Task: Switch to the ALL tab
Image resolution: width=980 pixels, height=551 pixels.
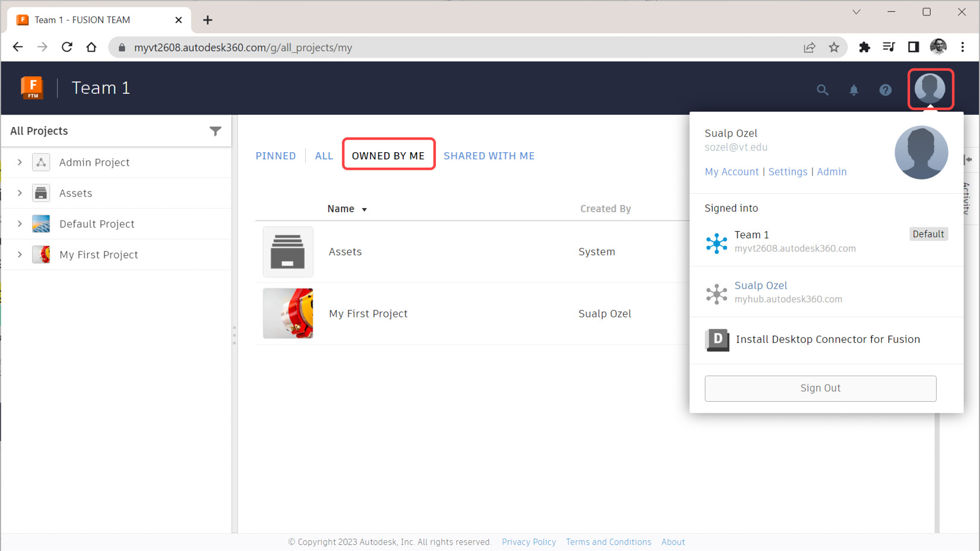Action: [x=324, y=156]
